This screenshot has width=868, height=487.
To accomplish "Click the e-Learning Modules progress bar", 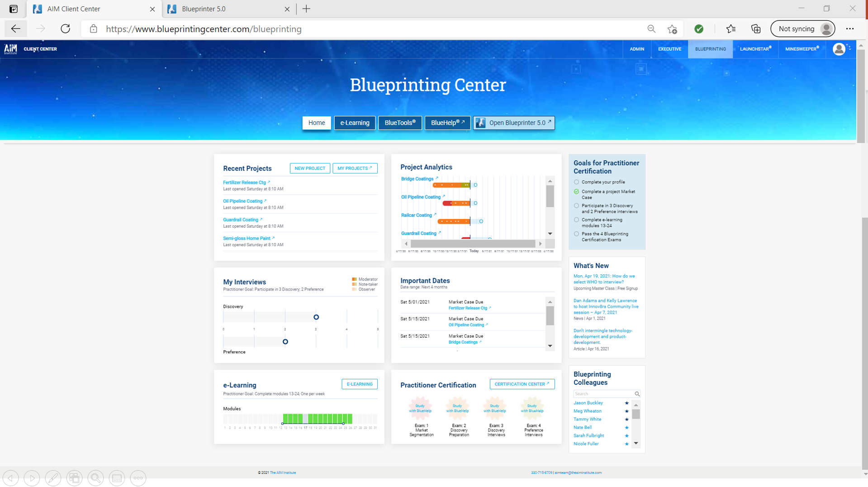I will 300,419.
